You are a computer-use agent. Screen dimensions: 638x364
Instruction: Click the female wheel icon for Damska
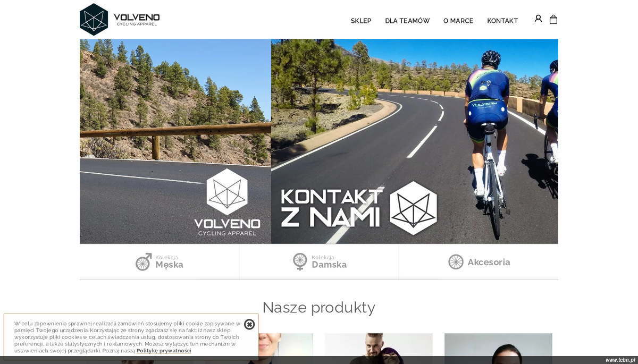(x=300, y=262)
